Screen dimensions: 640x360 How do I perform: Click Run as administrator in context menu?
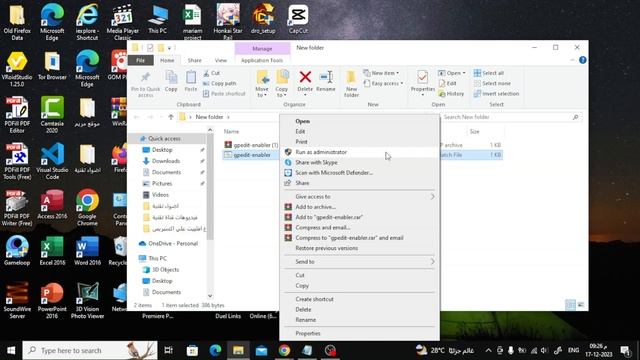tap(359, 152)
